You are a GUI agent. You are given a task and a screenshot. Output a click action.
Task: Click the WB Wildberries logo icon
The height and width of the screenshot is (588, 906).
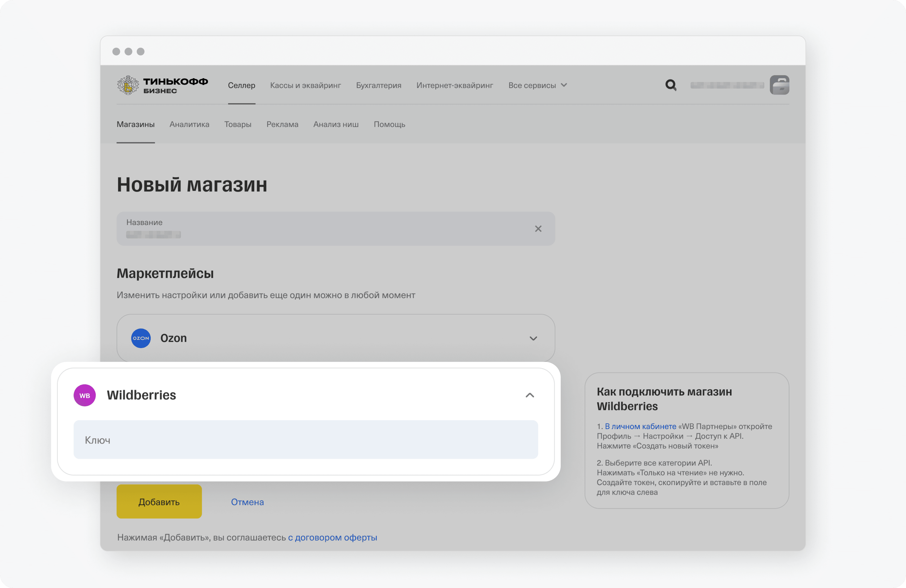(84, 395)
